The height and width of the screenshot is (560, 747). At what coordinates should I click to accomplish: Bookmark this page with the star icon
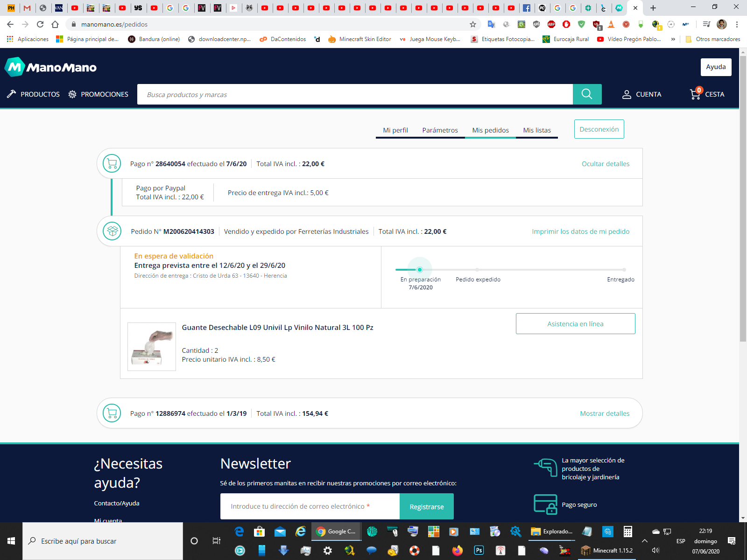[x=473, y=24]
